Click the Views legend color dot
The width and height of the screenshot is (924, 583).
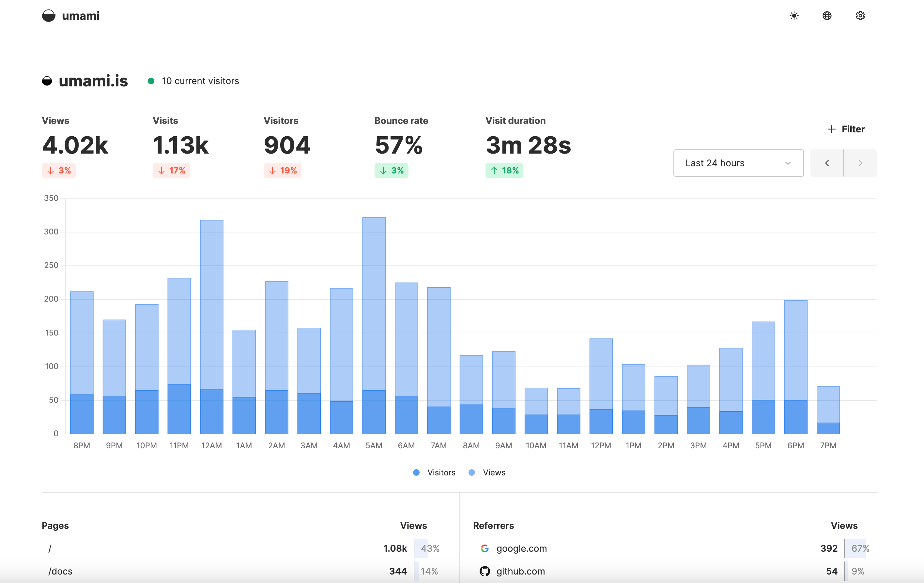click(x=472, y=472)
